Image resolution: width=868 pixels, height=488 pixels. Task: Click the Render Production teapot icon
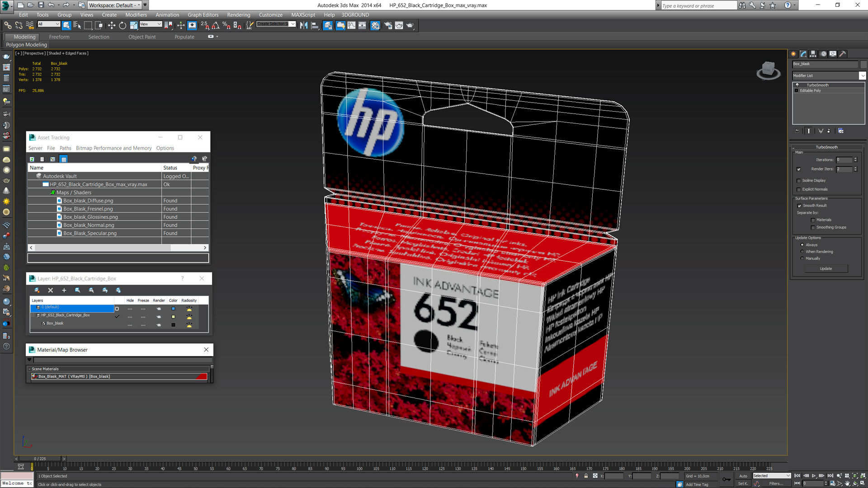click(410, 25)
